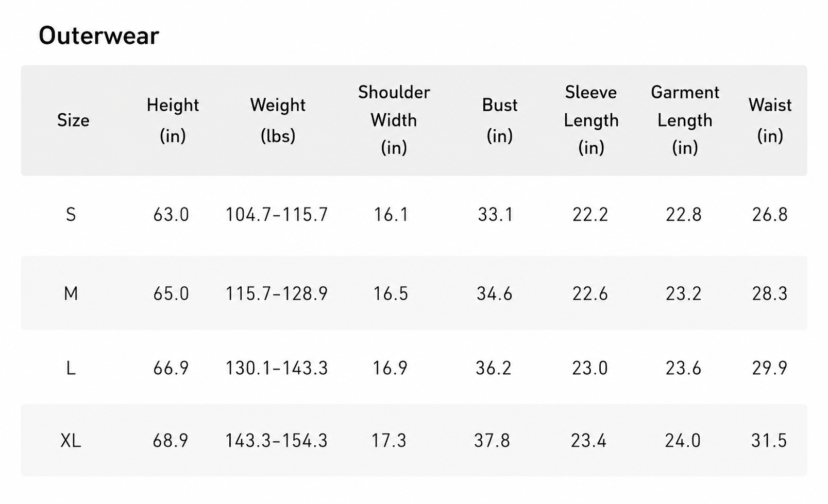Click the Outerwear heading
This screenshot has width=828, height=504.
coord(99,36)
